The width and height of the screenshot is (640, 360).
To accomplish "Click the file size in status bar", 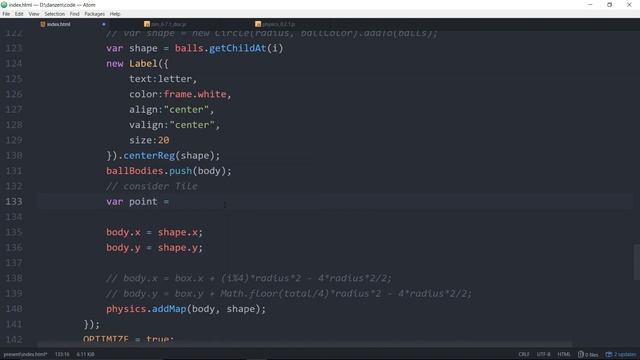I will [85, 354].
